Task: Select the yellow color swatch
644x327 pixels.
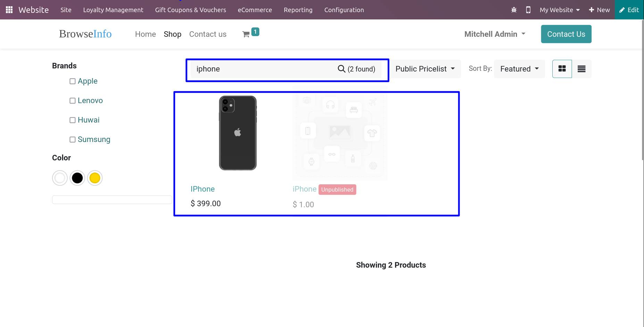Action: (x=95, y=178)
